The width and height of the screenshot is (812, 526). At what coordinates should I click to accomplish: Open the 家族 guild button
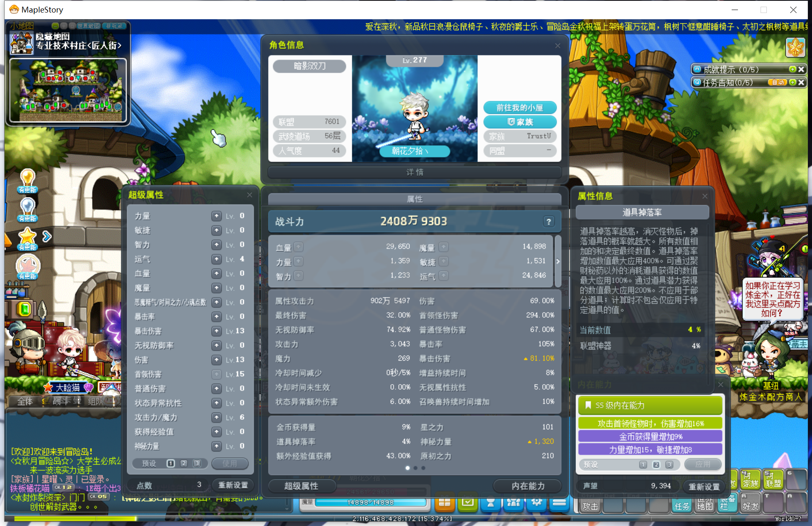click(x=520, y=122)
